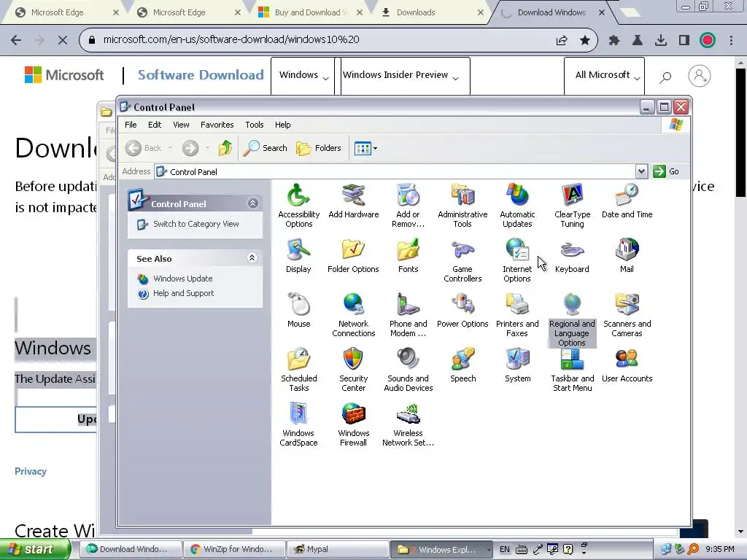Open Date and Time icon
Screen dimensions: 747x560
tap(627, 201)
